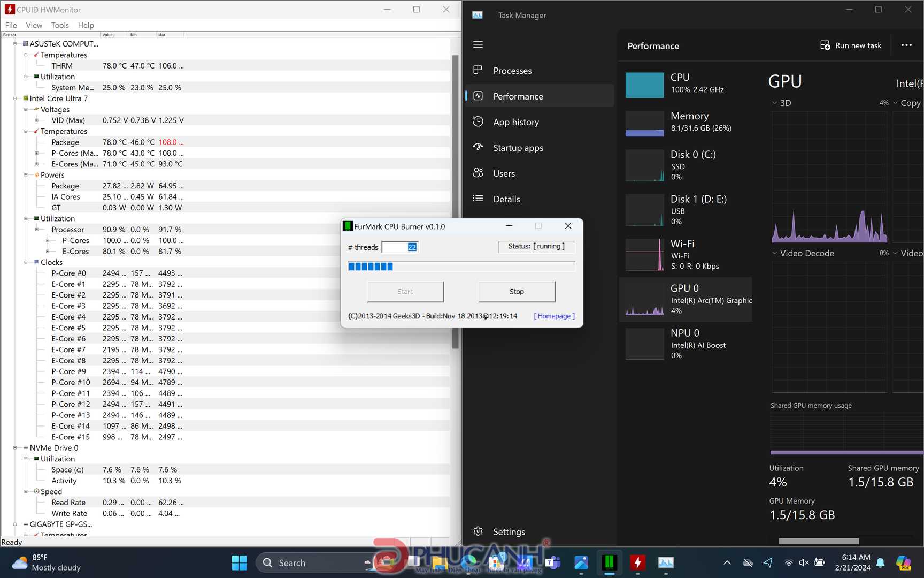Collapse Powers group in HWMonitor
Screen dimensions: 924x578
[26, 175]
